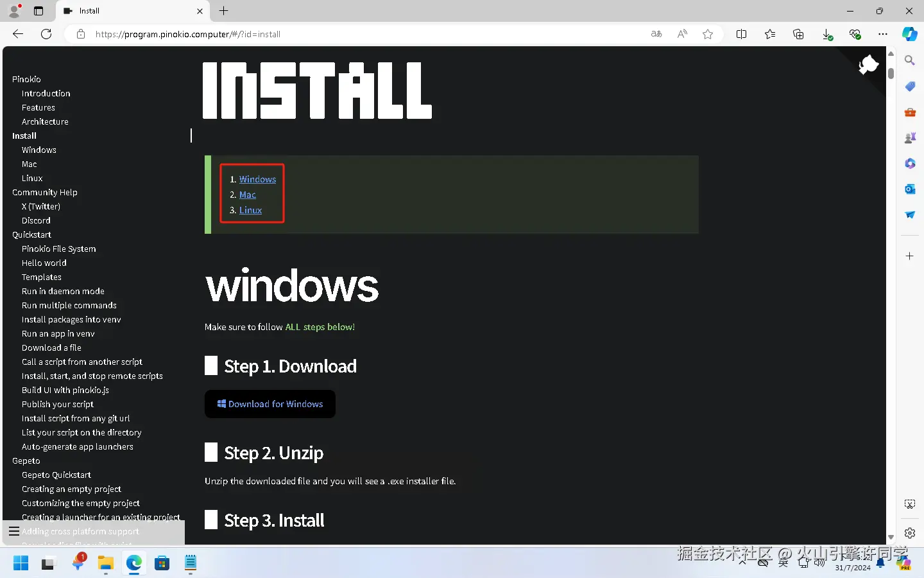Select the Install browser tab
This screenshot has height=578, width=924.
point(133,11)
